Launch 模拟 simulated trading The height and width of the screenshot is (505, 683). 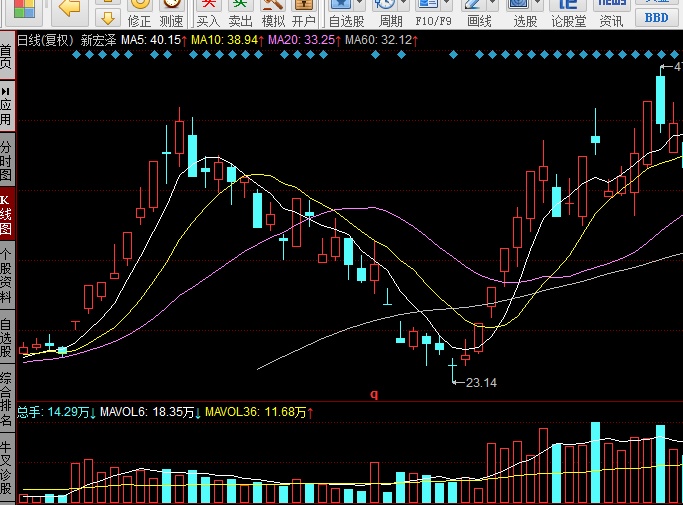click(x=273, y=14)
